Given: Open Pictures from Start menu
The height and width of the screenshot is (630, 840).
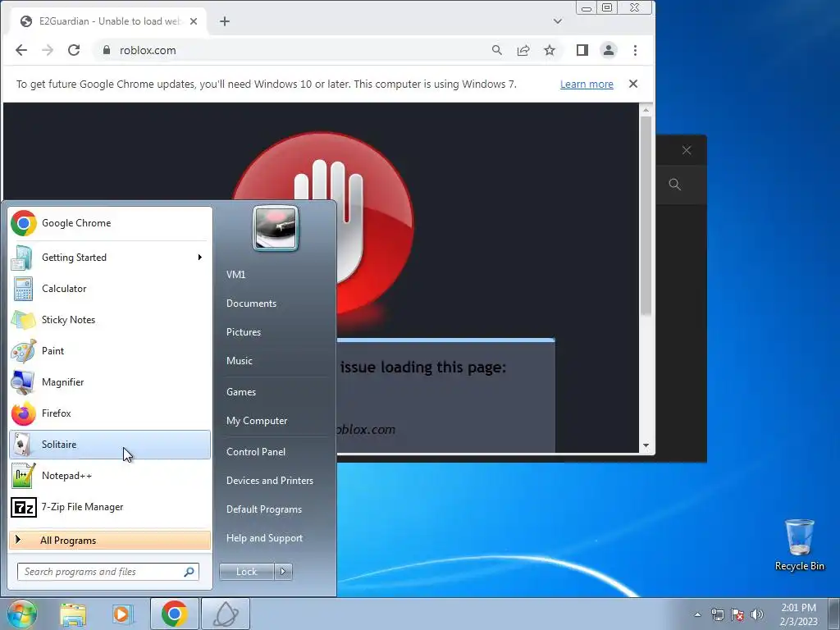Looking at the screenshot, I should 243,332.
